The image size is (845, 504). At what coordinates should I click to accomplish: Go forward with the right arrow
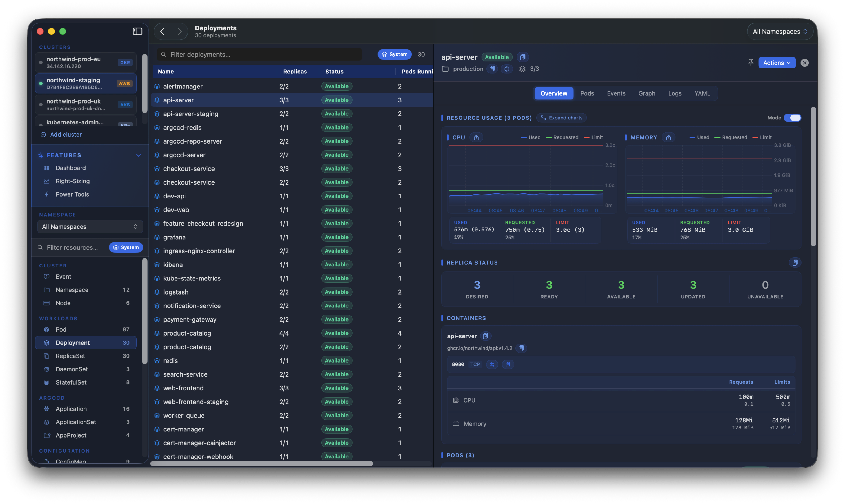(179, 32)
